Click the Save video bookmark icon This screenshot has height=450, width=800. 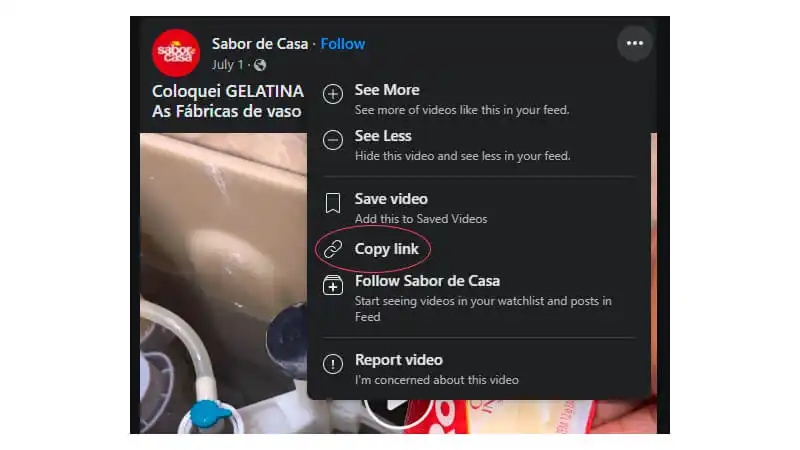click(334, 204)
